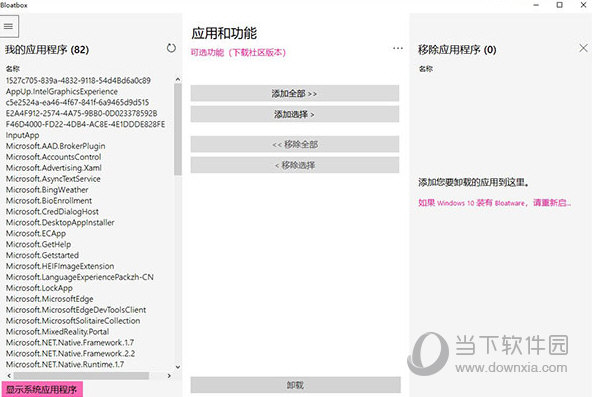This screenshot has height=397, width=592.
Task: Open the 可选功能 community version link
Action: pos(238,52)
